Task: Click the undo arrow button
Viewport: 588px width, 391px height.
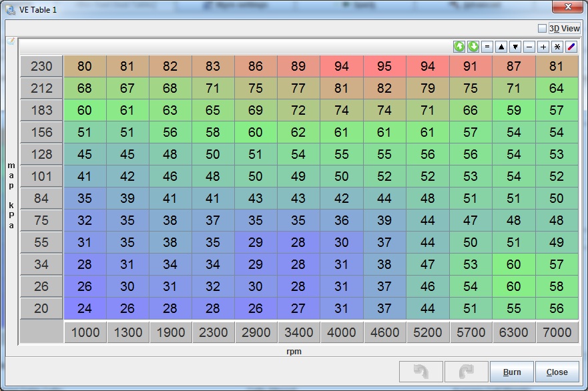Action: point(421,372)
